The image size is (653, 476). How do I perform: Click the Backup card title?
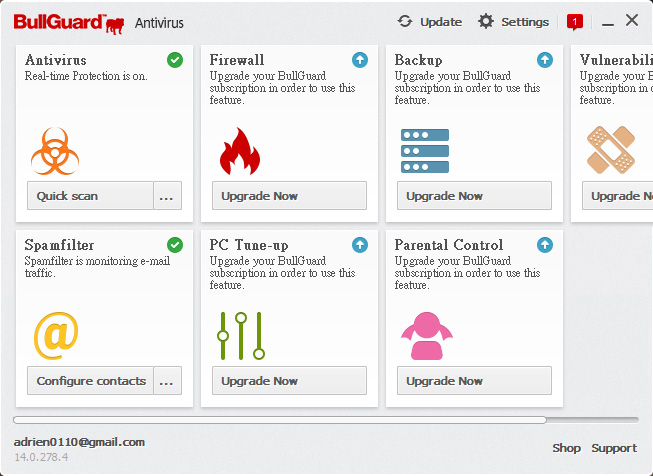pos(419,60)
